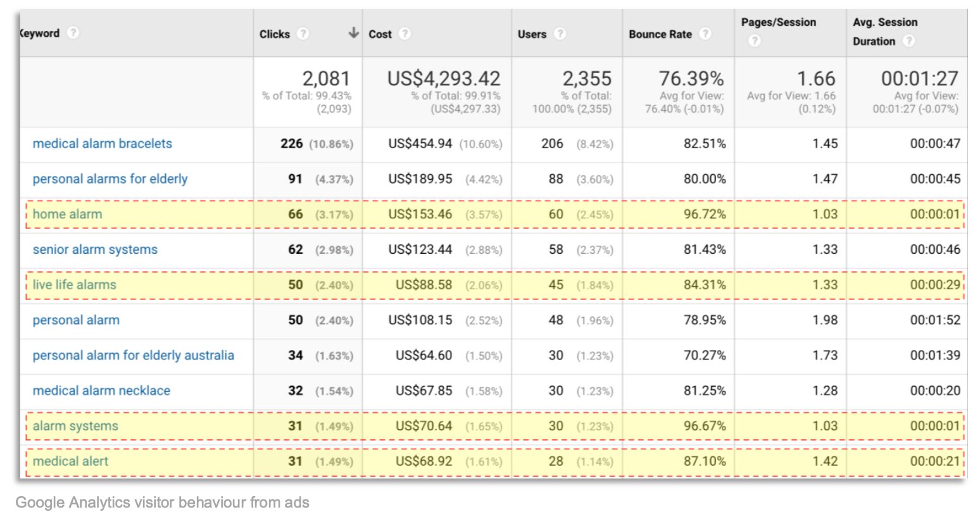980x519 pixels.
Task: Select session duration 00:01:52 cell
Action: pyautogui.click(x=935, y=320)
